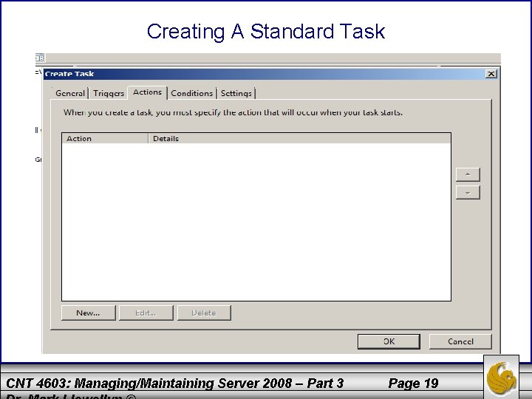Click the 'When you create a task' instruction text
The height and width of the screenshot is (399, 532).
pyautogui.click(x=233, y=112)
